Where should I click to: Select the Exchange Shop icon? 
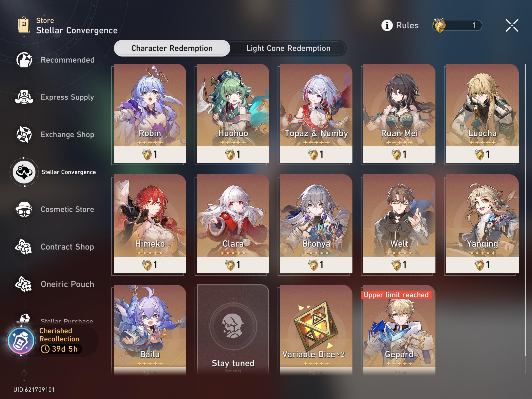click(x=24, y=134)
